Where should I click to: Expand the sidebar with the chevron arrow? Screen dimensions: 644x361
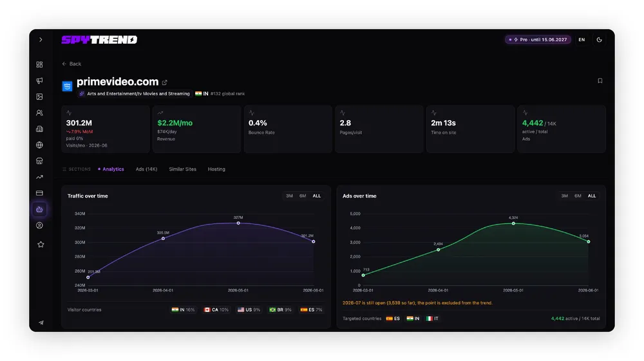[x=41, y=40]
